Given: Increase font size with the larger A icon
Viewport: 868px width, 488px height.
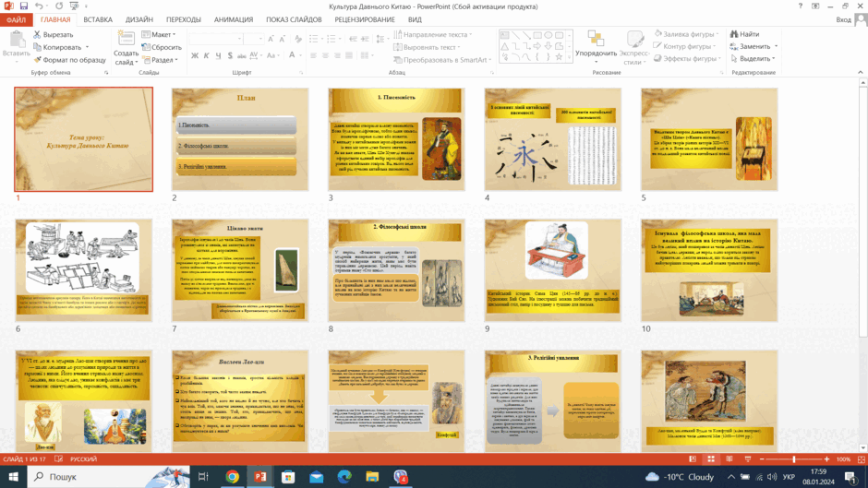Looking at the screenshot, I should click(271, 39).
